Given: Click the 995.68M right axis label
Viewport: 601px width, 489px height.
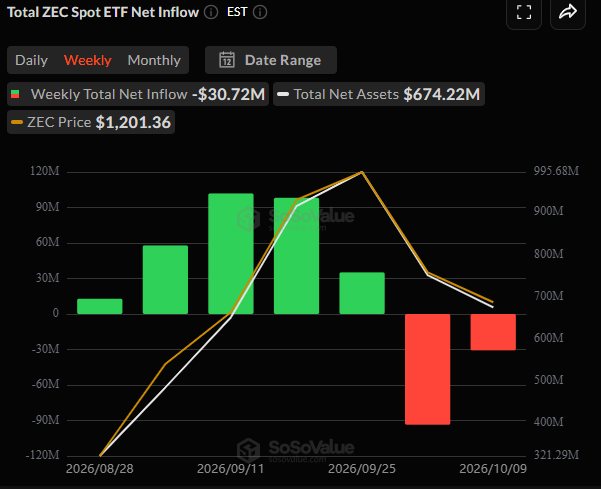Looking at the screenshot, I should click(x=556, y=171).
